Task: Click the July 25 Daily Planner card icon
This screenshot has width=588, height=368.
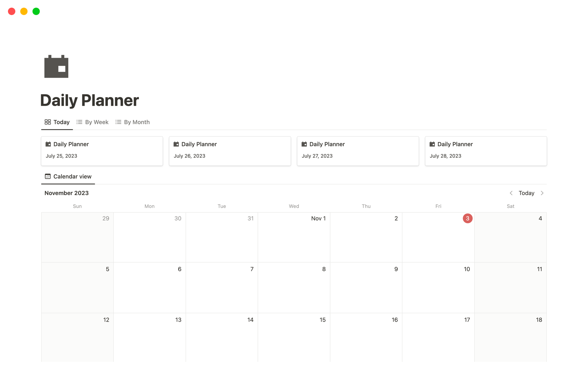Action: [x=48, y=144]
